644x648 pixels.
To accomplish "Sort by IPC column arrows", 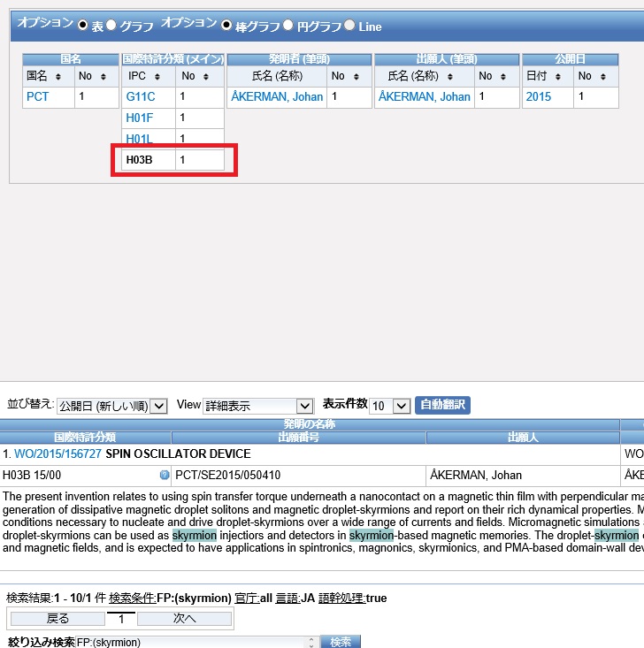I will click(157, 76).
